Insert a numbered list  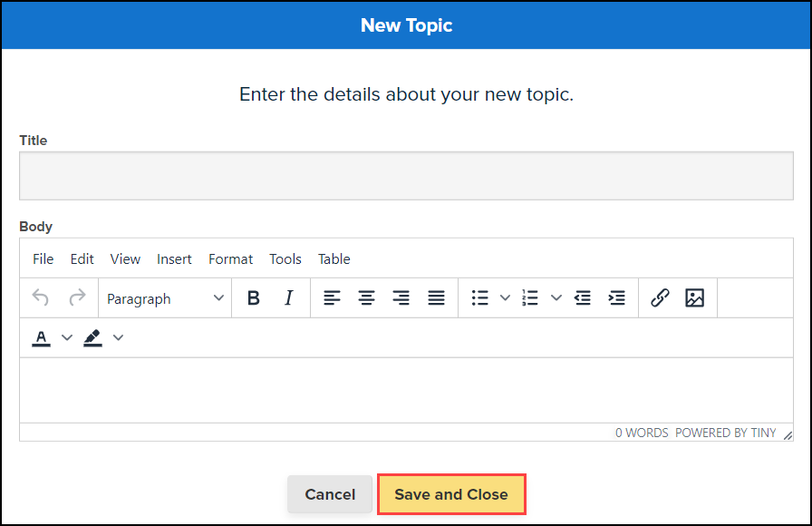[531, 297]
